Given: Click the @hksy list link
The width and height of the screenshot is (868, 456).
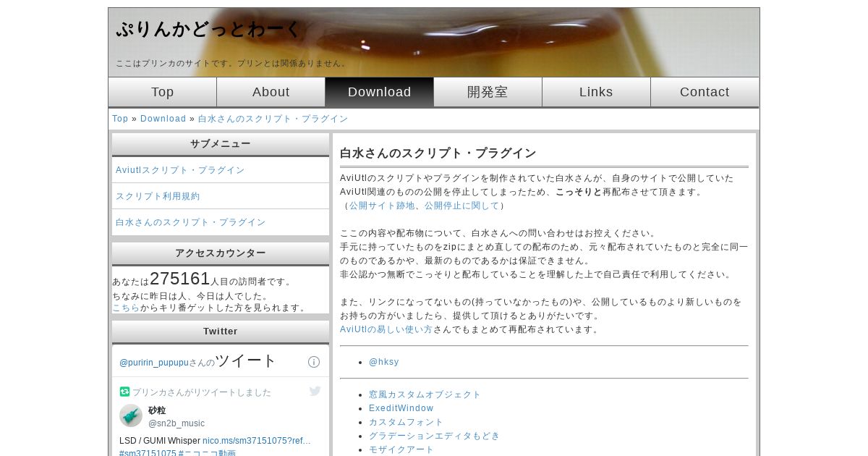Looking at the screenshot, I should point(384,362).
